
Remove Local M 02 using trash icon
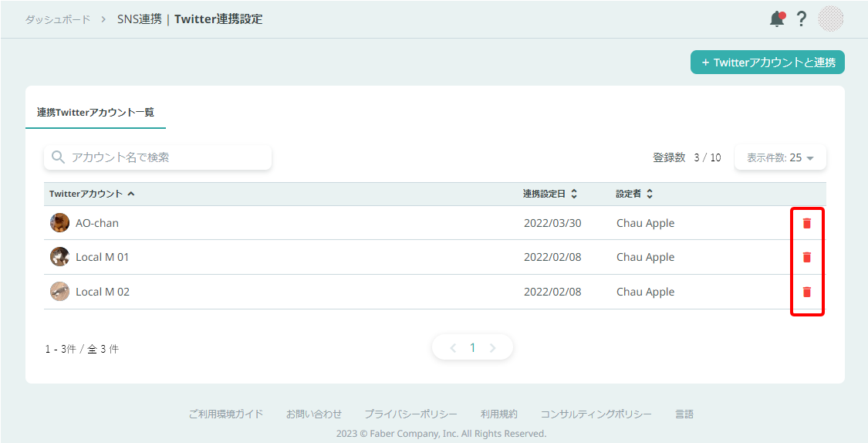pos(807,292)
